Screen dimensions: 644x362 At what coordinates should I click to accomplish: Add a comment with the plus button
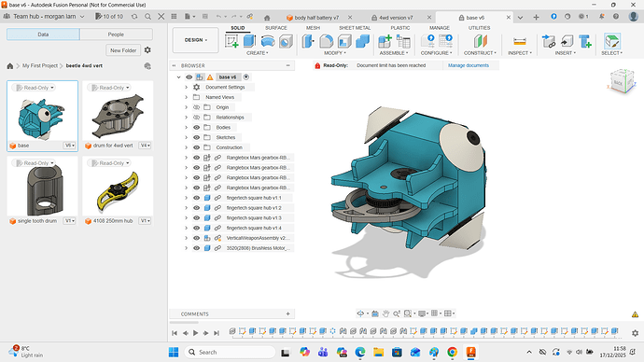287,314
